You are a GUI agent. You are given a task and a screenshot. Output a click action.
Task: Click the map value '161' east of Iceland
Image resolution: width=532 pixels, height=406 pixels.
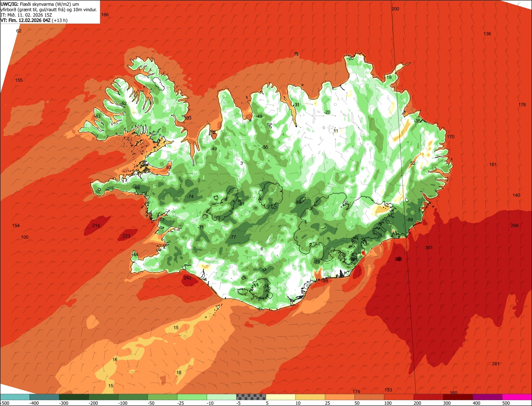pyautogui.click(x=493, y=164)
